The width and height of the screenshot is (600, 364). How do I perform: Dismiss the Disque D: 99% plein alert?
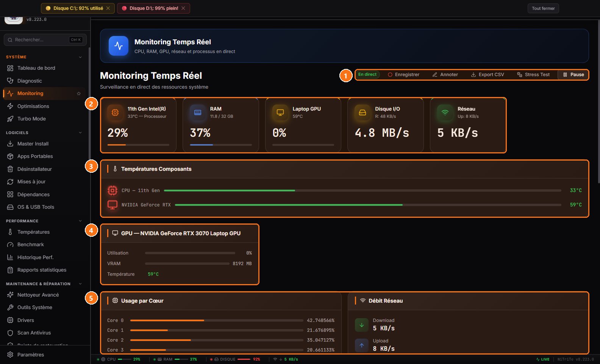pos(183,8)
